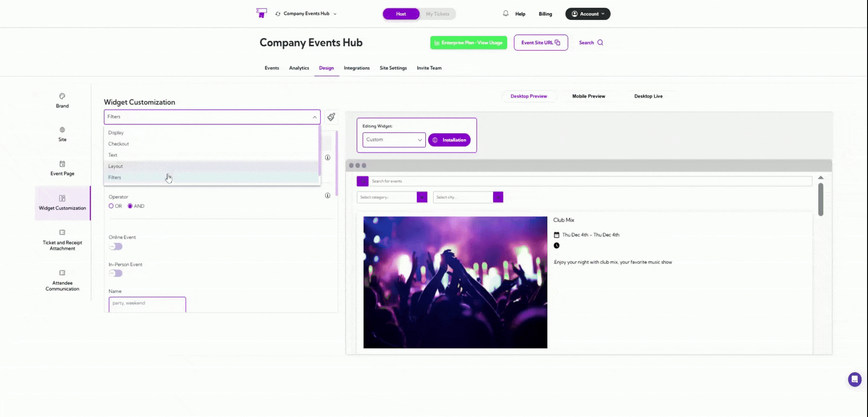Switch to Mobile Preview
This screenshot has height=417, width=868.
(589, 96)
